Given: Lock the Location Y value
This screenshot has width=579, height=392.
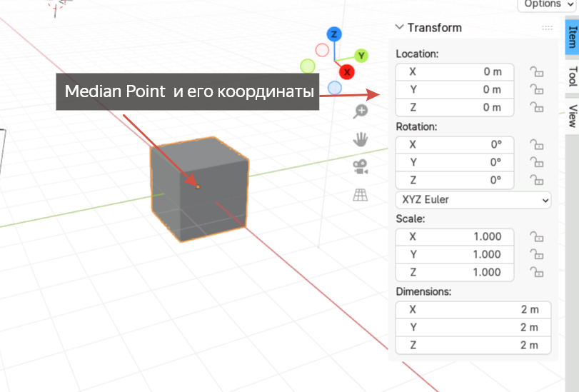Looking at the screenshot, I should (537, 89).
